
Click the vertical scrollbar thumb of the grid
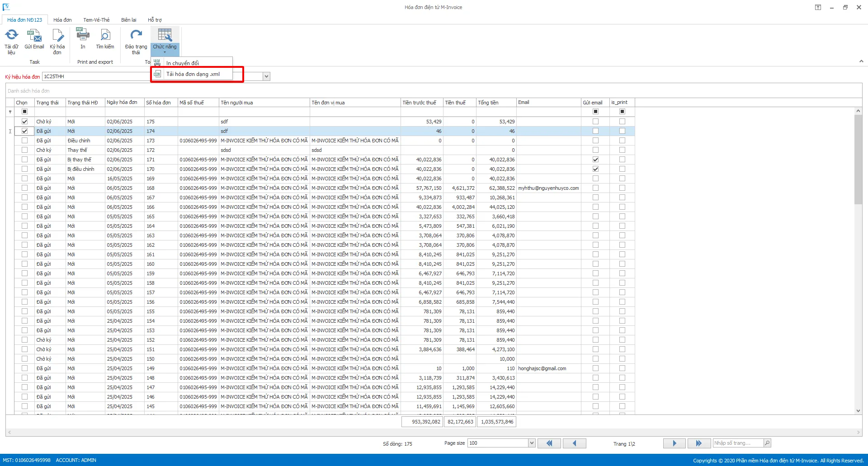(x=858, y=160)
